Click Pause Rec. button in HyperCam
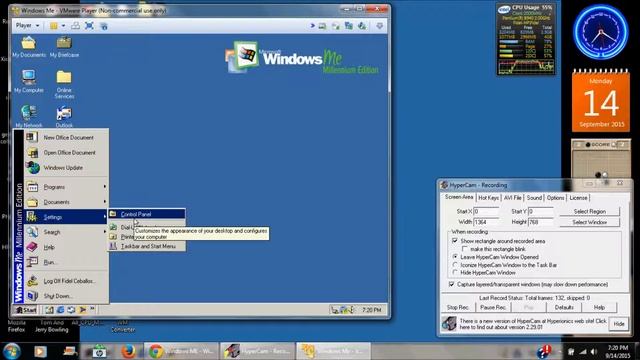This screenshot has height=360, width=640. pos(493,307)
